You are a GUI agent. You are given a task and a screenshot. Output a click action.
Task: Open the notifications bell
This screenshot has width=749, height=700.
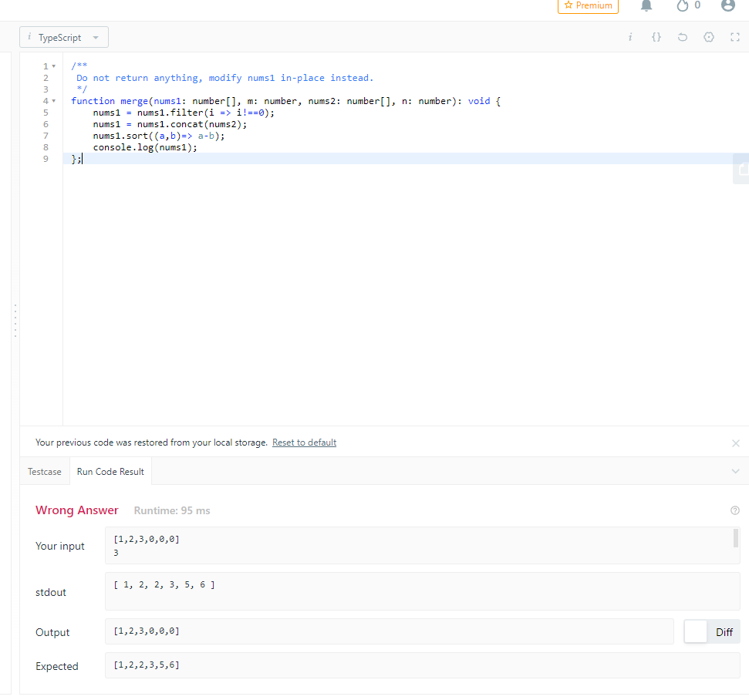[647, 6]
